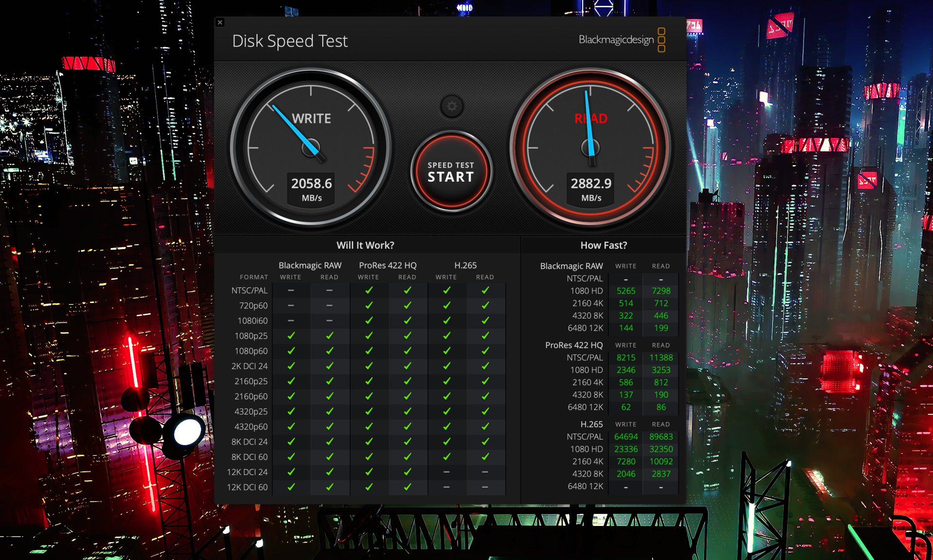Click the 12K DCI 60 format row label
Screen dimensions: 933x560
[x=247, y=487]
